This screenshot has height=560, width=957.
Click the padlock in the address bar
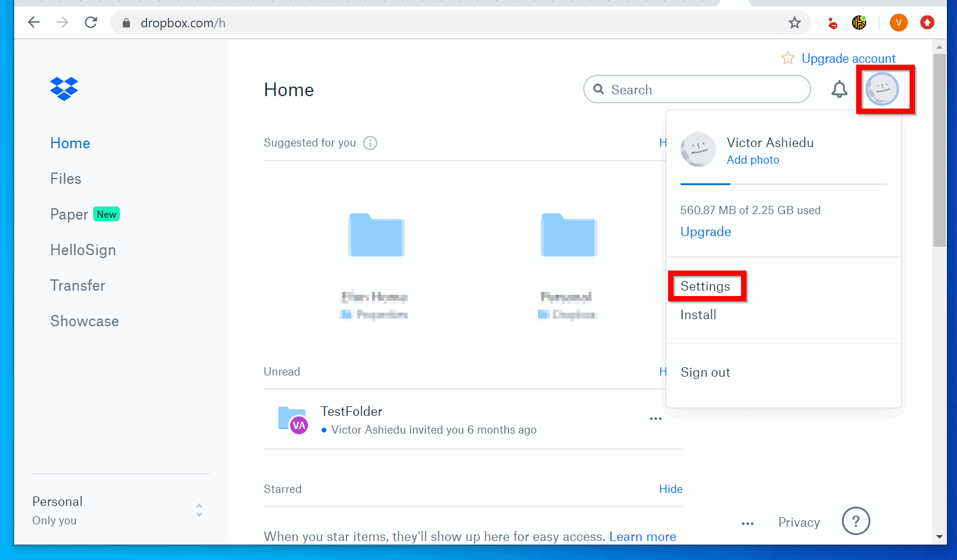pyautogui.click(x=125, y=23)
